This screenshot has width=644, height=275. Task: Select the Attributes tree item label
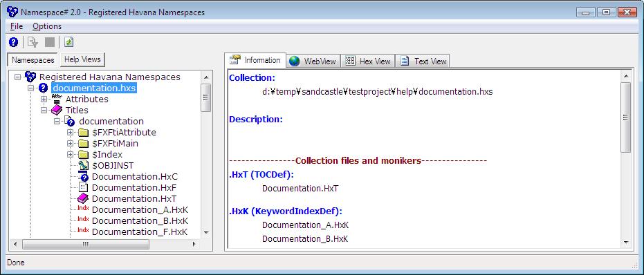[87, 99]
